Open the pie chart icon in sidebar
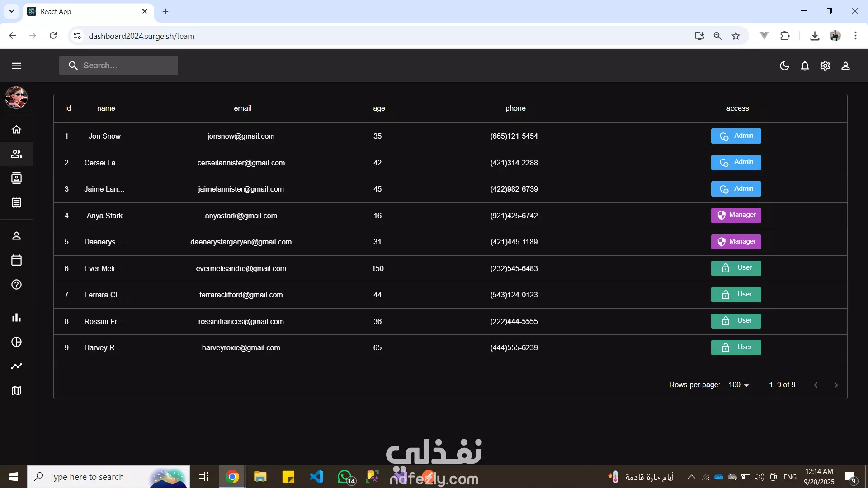Image resolution: width=868 pixels, height=488 pixels. pyautogui.click(x=17, y=342)
